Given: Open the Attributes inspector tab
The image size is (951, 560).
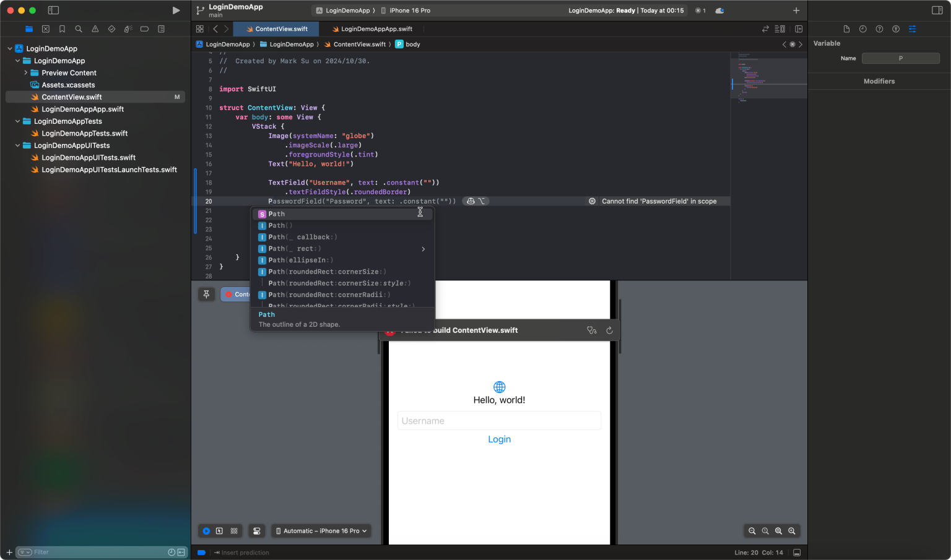Looking at the screenshot, I should pos(913,29).
